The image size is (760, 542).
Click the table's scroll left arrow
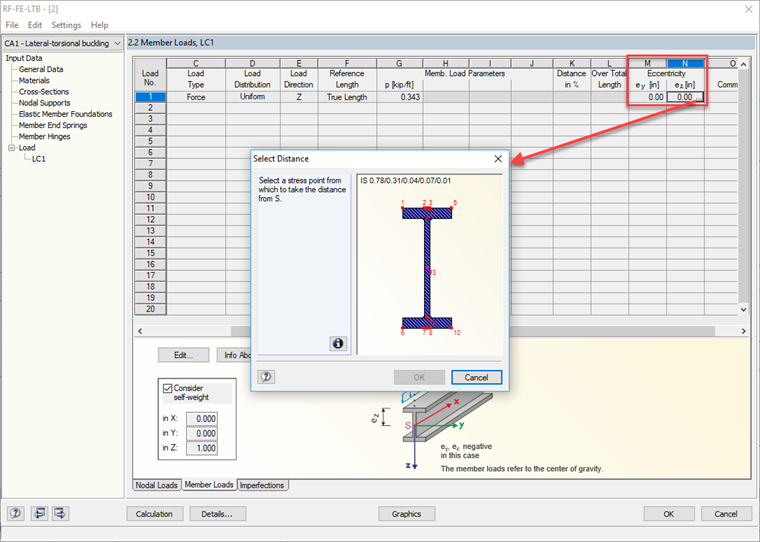point(140,331)
